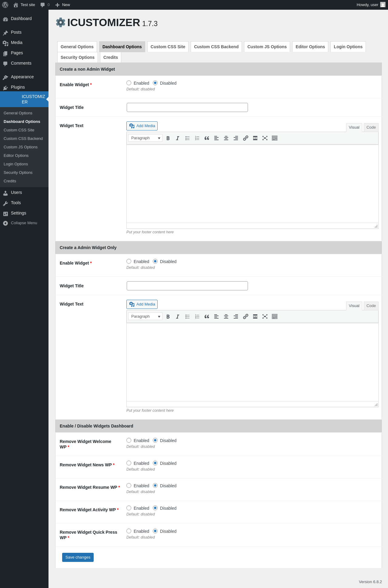Click the Collapse Menu arrow icon
Screen dimensions: 388x588
click(x=5, y=223)
